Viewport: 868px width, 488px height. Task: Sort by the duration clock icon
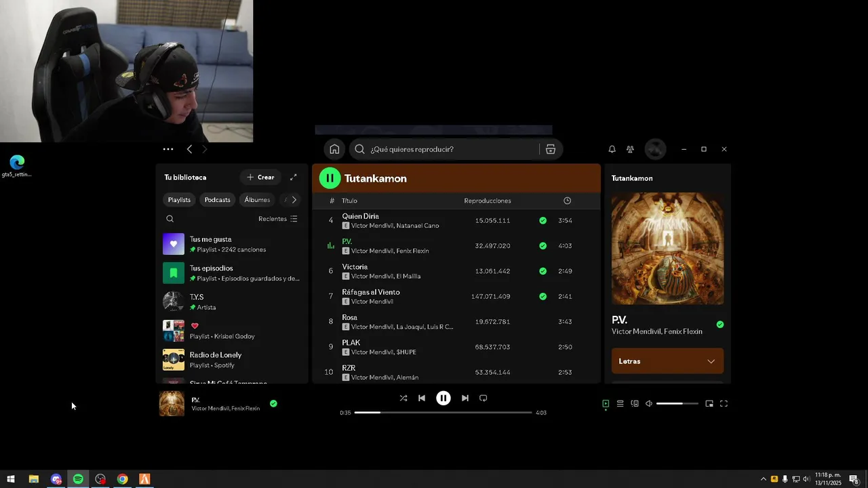[x=567, y=201]
